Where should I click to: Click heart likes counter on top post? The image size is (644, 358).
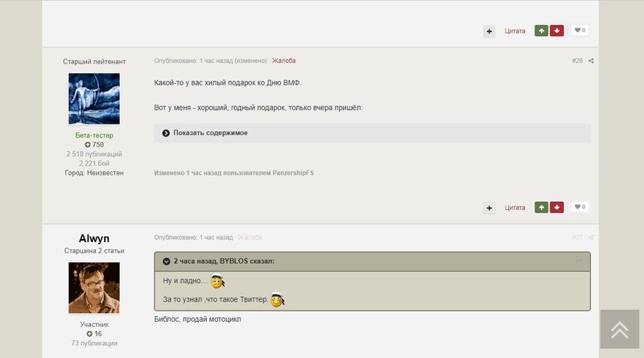coord(580,31)
